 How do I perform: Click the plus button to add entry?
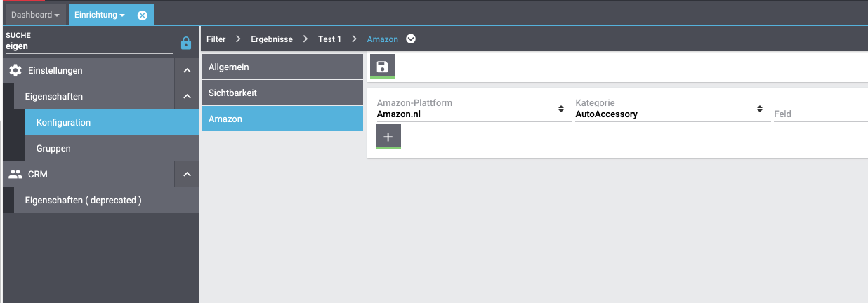pyautogui.click(x=388, y=137)
